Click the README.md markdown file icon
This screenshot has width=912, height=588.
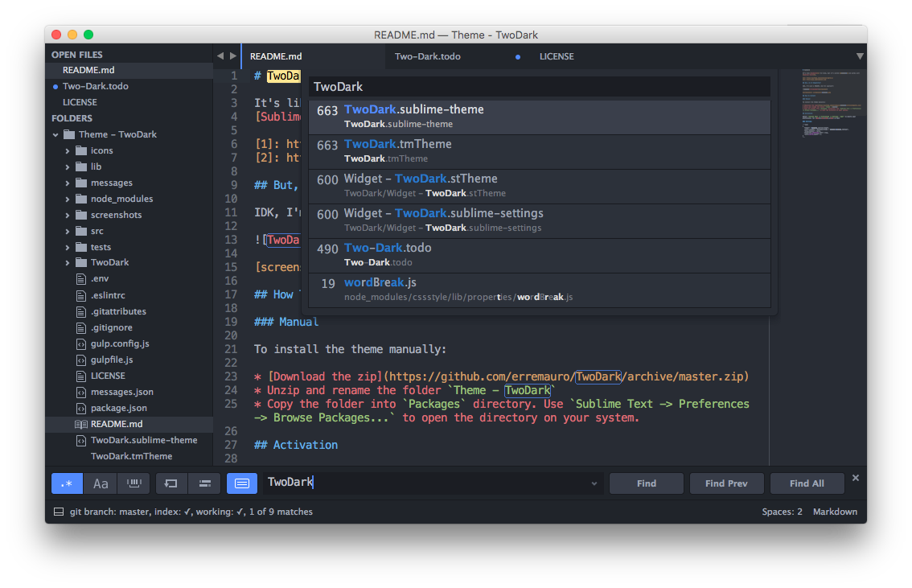click(x=81, y=425)
